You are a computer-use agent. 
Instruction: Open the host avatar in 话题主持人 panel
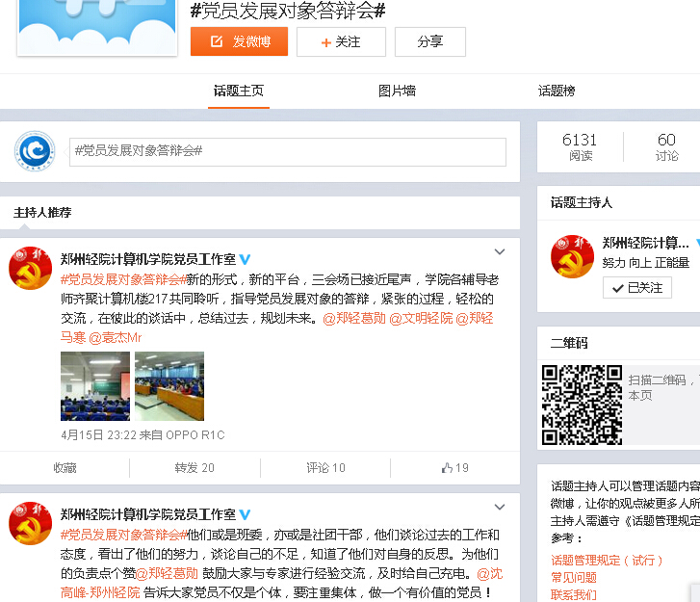coord(571,256)
